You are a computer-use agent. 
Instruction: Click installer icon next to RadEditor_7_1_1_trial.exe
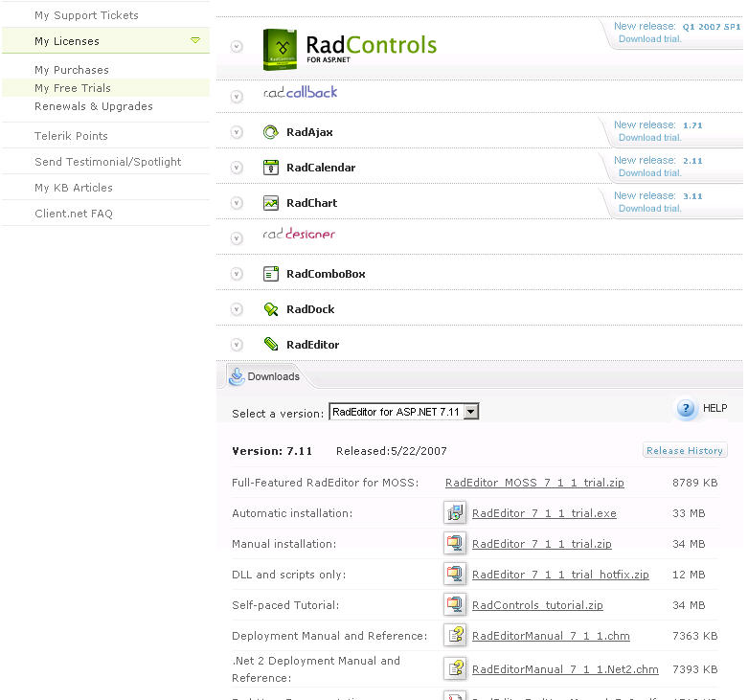point(455,513)
